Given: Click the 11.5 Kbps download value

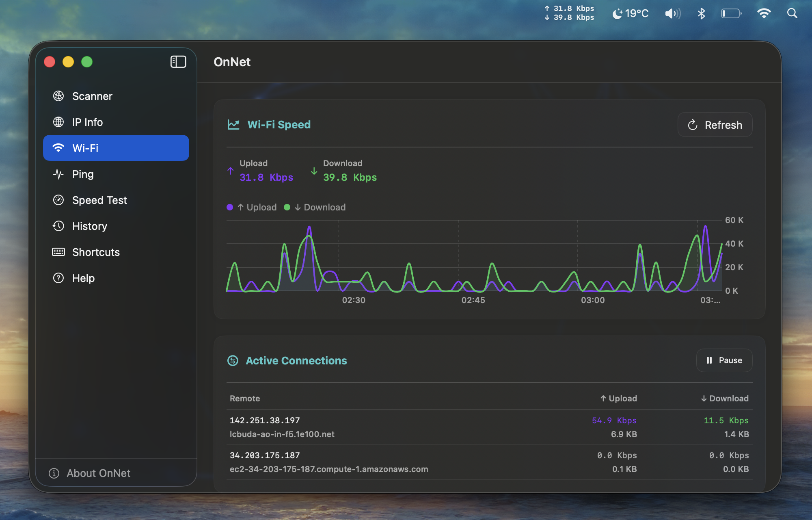Looking at the screenshot, I should tap(726, 420).
